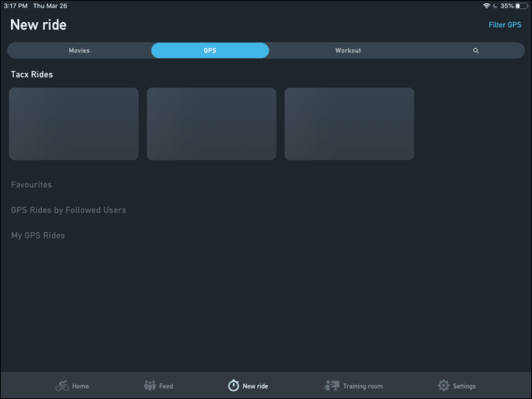Open the middle Tacx Rides card
532x399 pixels.
tap(211, 124)
